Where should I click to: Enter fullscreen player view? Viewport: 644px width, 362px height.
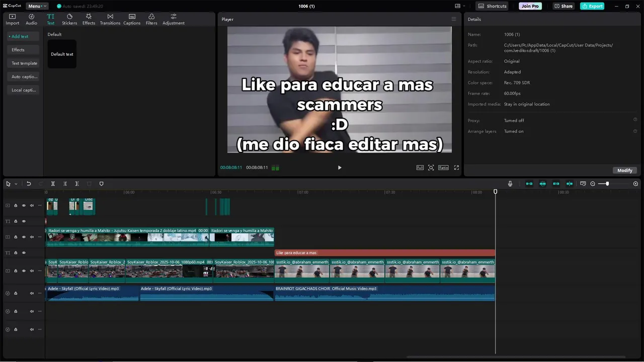click(456, 167)
